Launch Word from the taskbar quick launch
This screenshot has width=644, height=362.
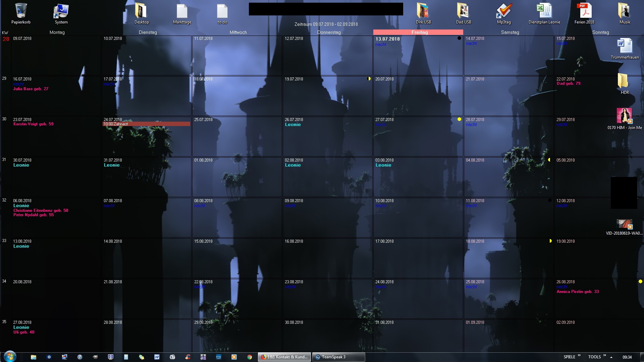157,357
